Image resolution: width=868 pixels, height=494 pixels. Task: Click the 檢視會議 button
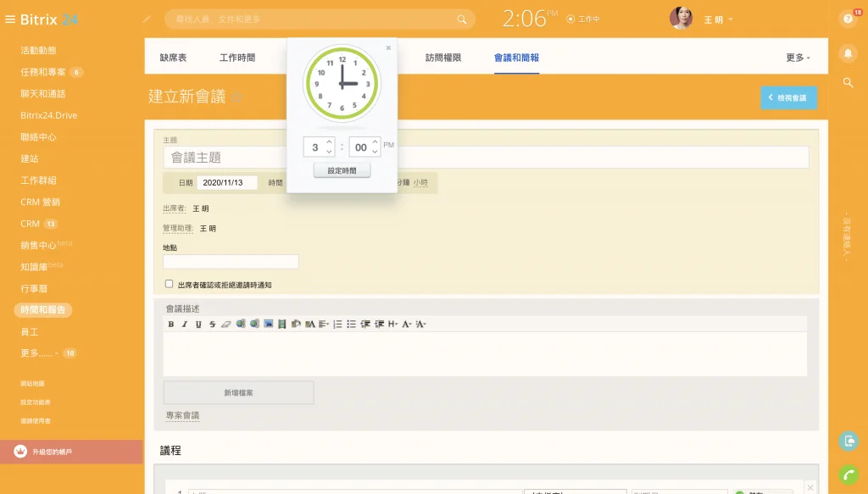(x=788, y=97)
